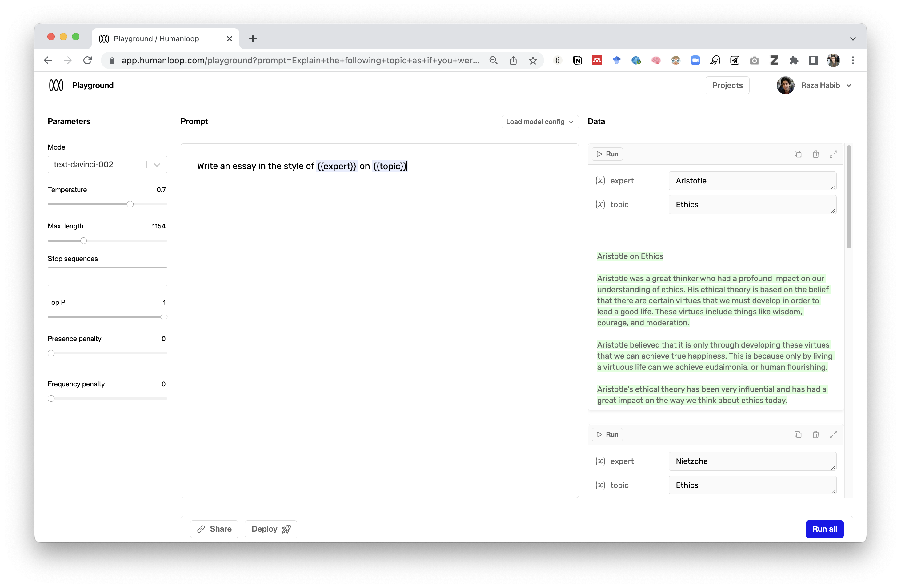The width and height of the screenshot is (901, 588).
Task: Run the Aristotle data row
Action: click(x=607, y=154)
